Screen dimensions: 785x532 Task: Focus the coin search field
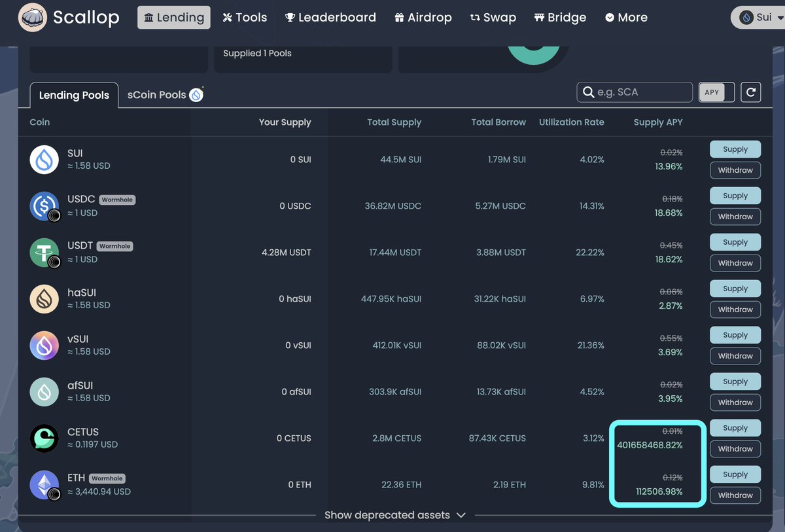(635, 92)
